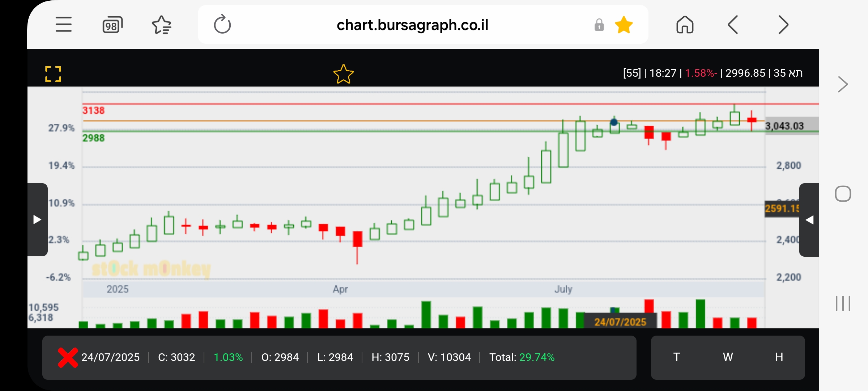Expand the left side panel arrow
Viewport: 868px width, 391px height.
tap(37, 220)
